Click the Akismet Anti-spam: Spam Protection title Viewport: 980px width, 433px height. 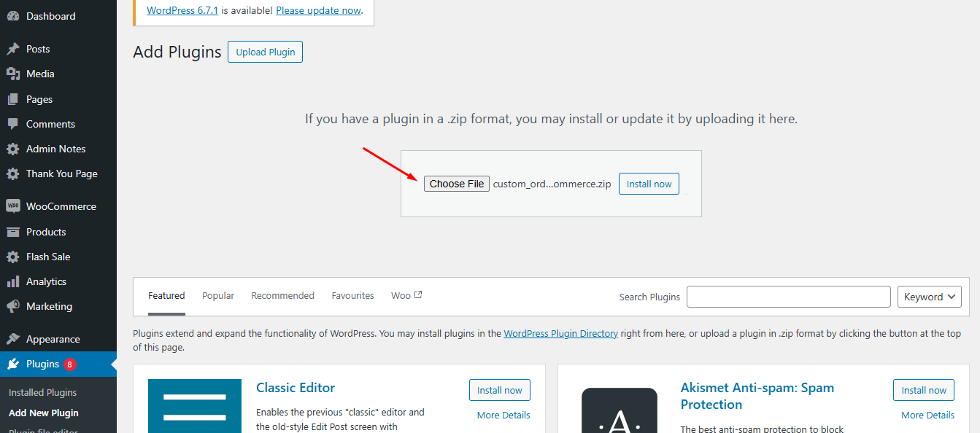pos(757,396)
